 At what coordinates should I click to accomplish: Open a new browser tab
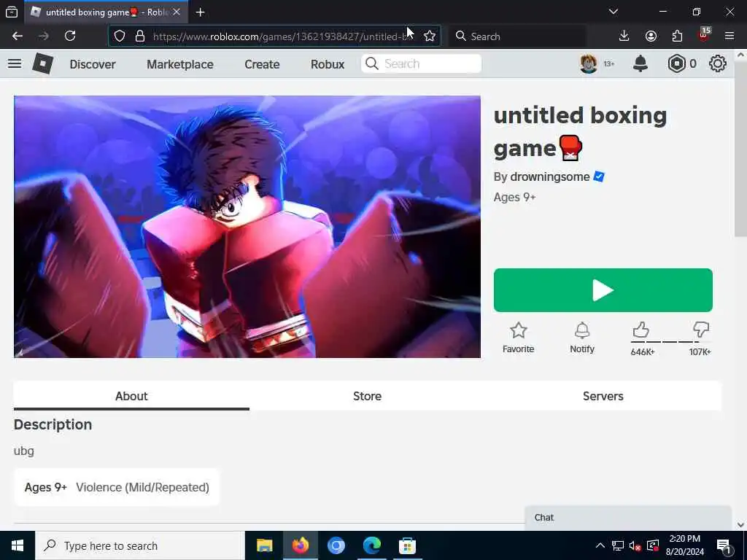(200, 12)
